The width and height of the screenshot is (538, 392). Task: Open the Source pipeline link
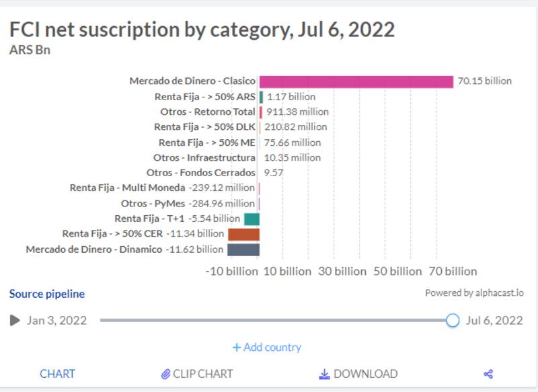point(47,294)
